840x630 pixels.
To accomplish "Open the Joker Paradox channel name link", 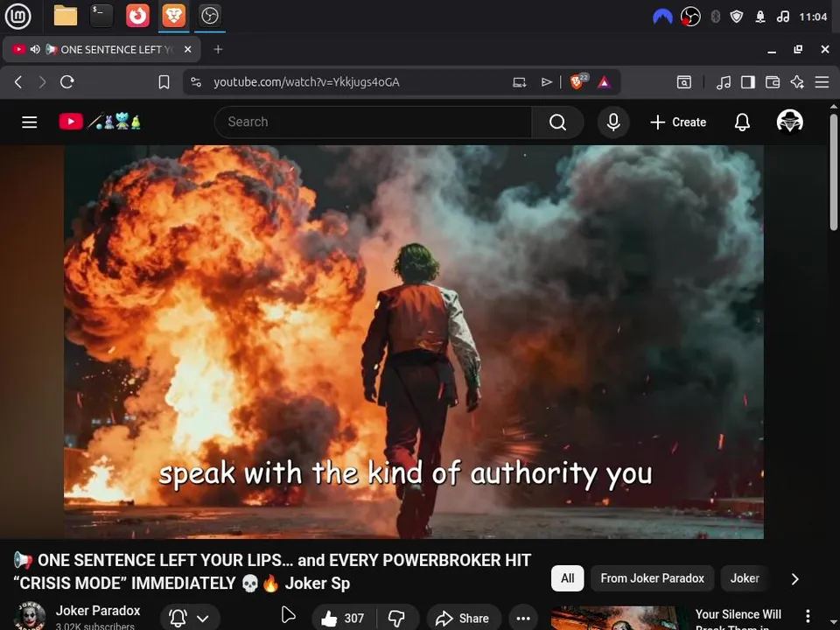I will click(x=98, y=611).
